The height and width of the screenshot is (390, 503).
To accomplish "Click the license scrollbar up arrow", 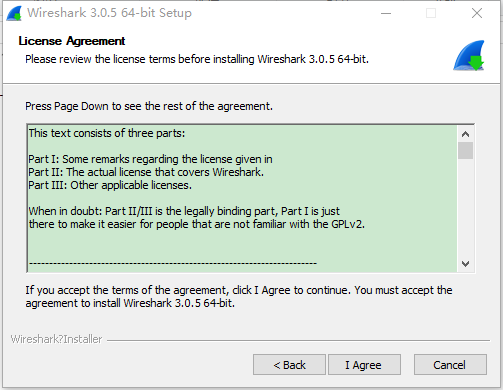I will click(465, 134).
